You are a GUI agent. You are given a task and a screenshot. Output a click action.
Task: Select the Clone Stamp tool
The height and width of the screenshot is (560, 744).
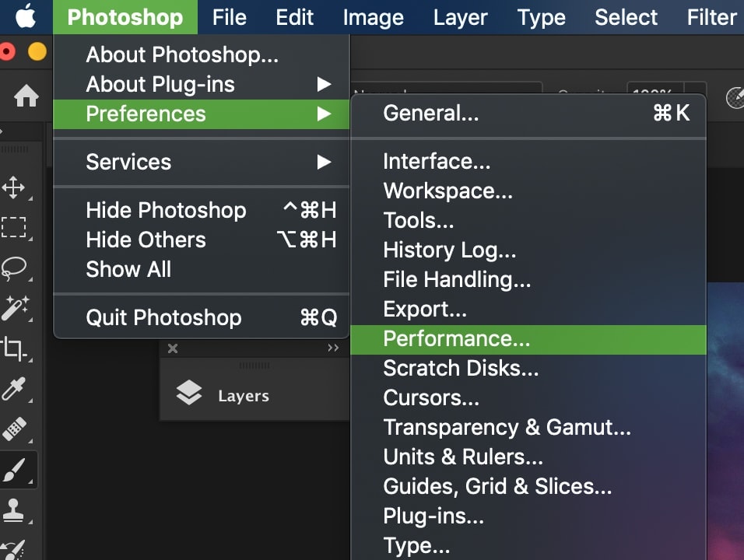(x=13, y=510)
